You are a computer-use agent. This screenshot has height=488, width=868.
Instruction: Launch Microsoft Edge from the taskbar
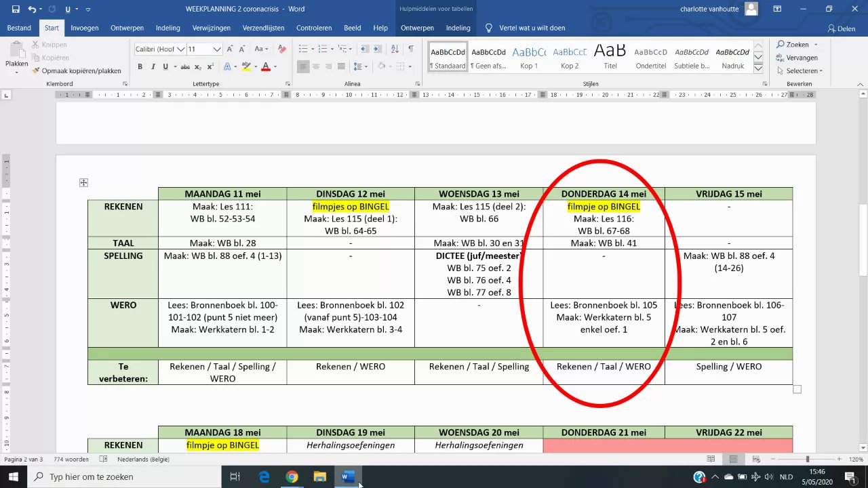click(264, 477)
